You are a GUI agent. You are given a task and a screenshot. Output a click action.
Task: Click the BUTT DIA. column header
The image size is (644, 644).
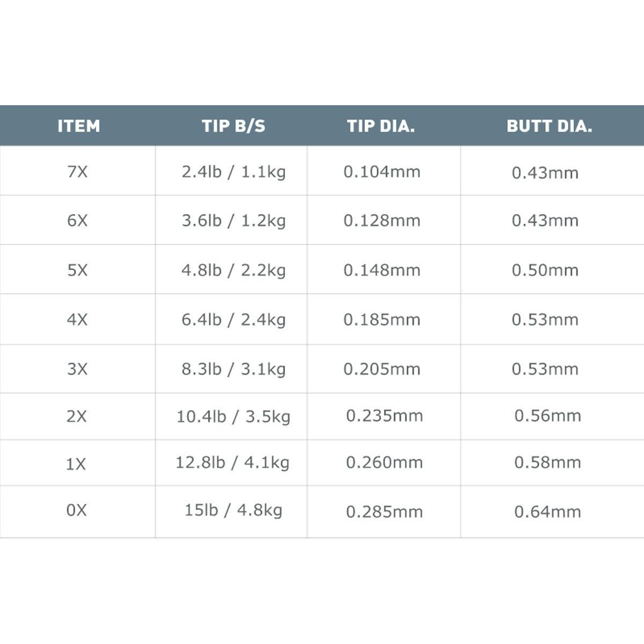[549, 126]
